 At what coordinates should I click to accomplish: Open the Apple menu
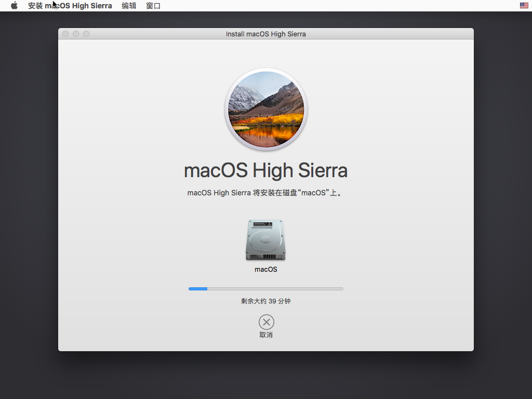pos(14,5)
